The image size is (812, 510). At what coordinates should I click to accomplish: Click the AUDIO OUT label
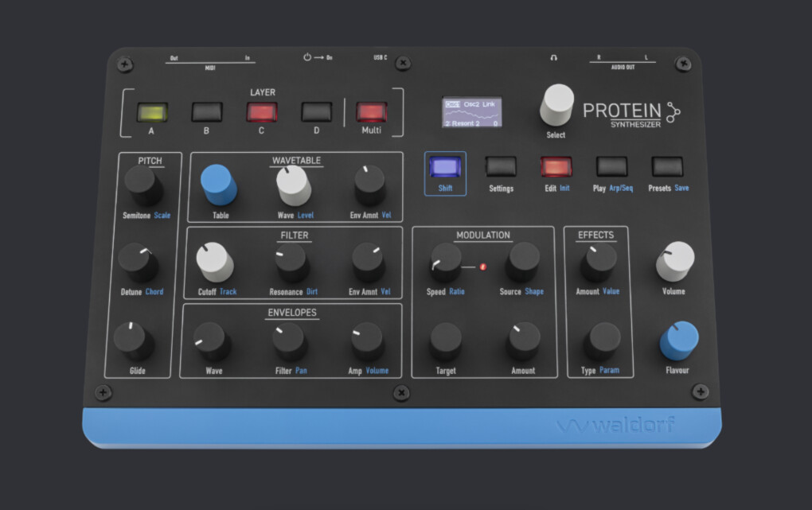[x=623, y=68]
